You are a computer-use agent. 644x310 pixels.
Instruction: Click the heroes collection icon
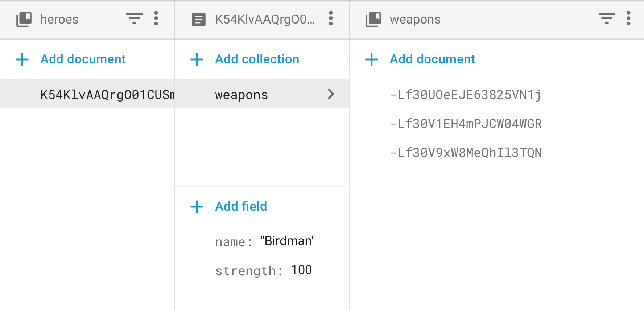coord(24,19)
